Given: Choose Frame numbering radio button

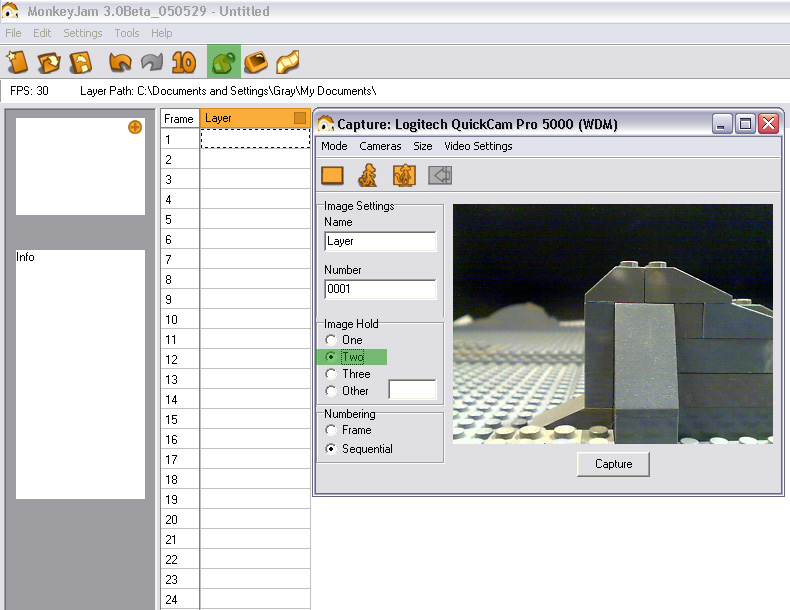Looking at the screenshot, I should pos(332,430).
